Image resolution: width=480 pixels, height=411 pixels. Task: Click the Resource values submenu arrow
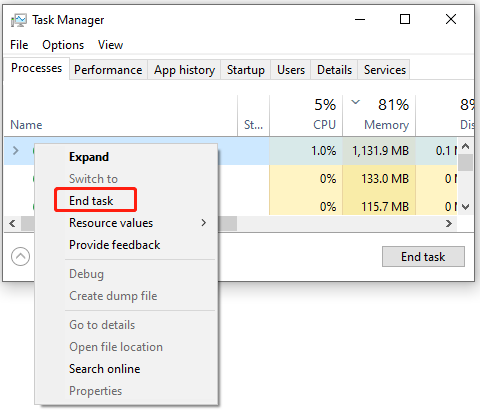tap(204, 223)
